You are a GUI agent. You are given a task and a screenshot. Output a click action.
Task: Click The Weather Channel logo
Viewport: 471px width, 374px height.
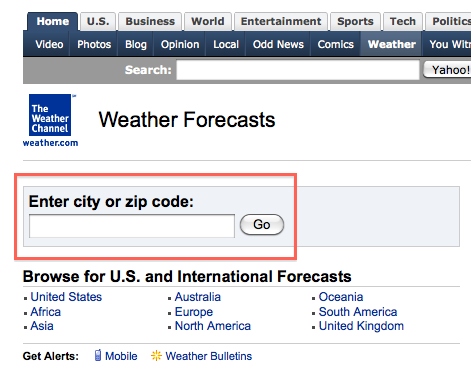point(50,115)
